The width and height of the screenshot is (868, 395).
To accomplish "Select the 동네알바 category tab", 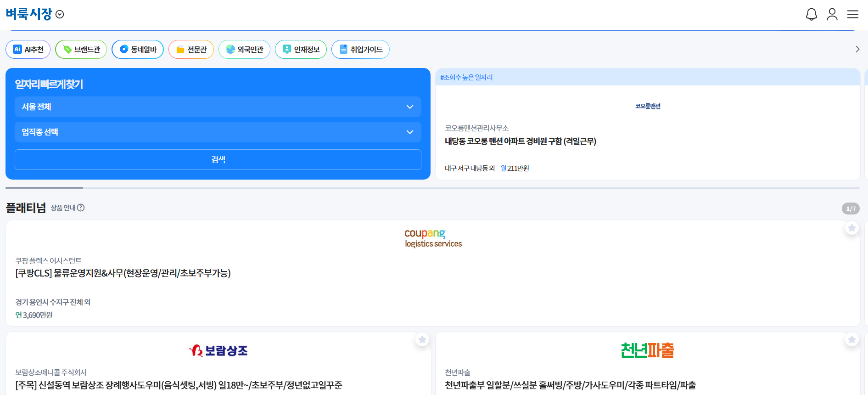I will (x=138, y=50).
